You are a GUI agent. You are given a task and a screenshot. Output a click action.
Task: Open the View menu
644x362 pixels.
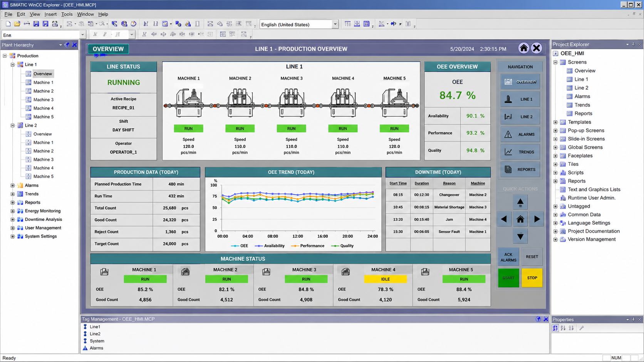click(35, 14)
